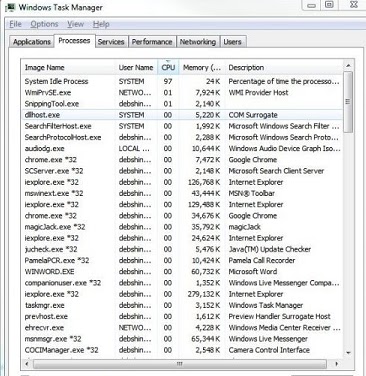This screenshot has width=366, height=376.
Task: Go to the Networking tab
Action: [x=198, y=42]
